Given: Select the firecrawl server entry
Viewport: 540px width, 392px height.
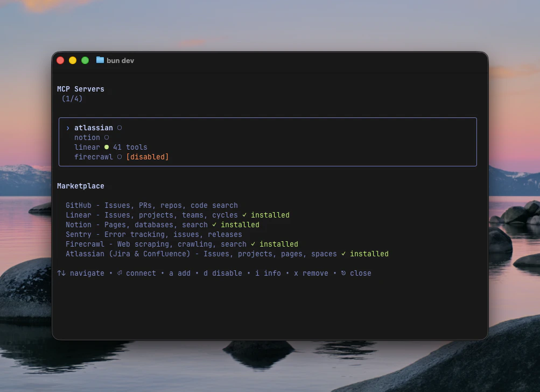Looking at the screenshot, I should pyautogui.click(x=94, y=157).
